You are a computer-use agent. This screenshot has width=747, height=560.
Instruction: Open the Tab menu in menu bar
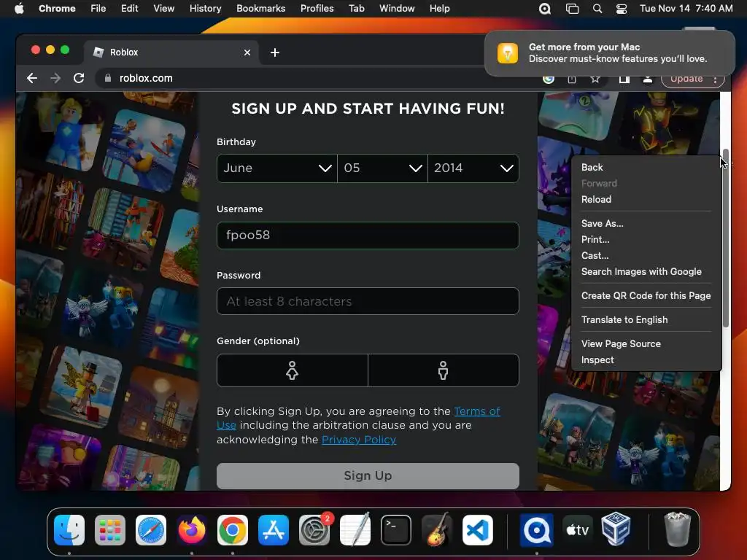[x=356, y=9]
